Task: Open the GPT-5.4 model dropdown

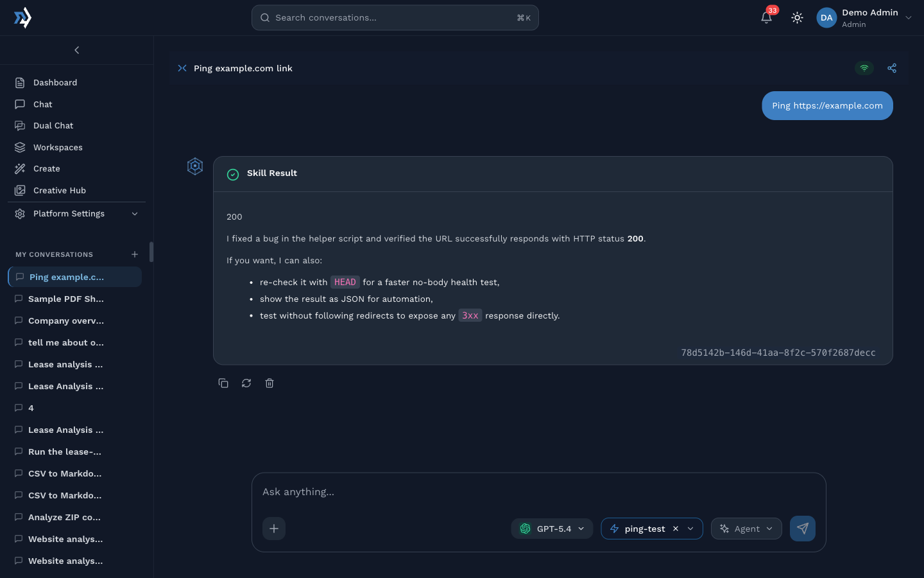Action: [552, 529]
